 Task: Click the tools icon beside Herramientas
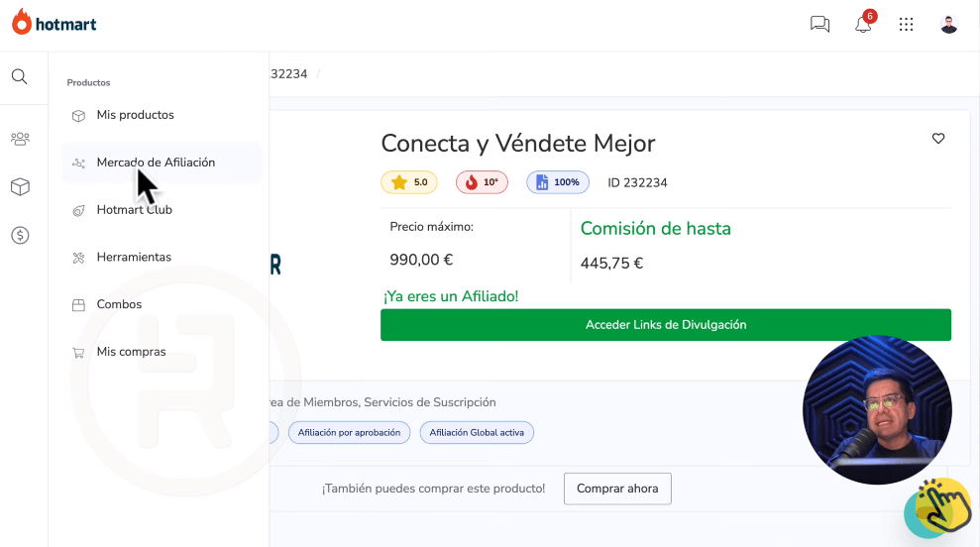(78, 258)
